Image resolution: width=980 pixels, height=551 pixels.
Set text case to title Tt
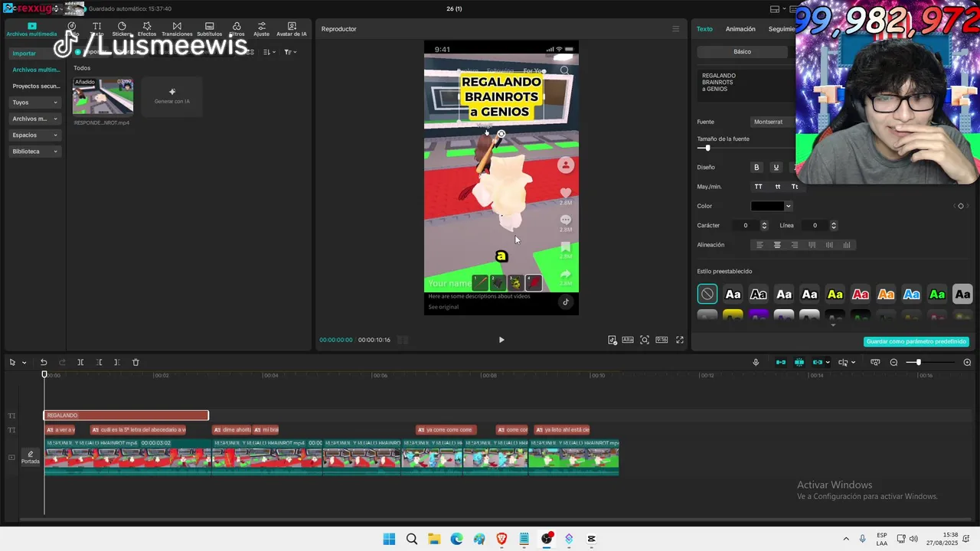(795, 187)
